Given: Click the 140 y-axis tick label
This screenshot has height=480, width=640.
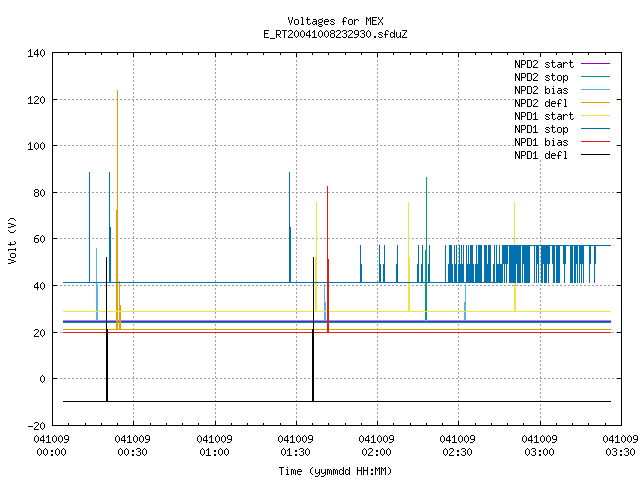Looking at the screenshot, I should point(36,53).
